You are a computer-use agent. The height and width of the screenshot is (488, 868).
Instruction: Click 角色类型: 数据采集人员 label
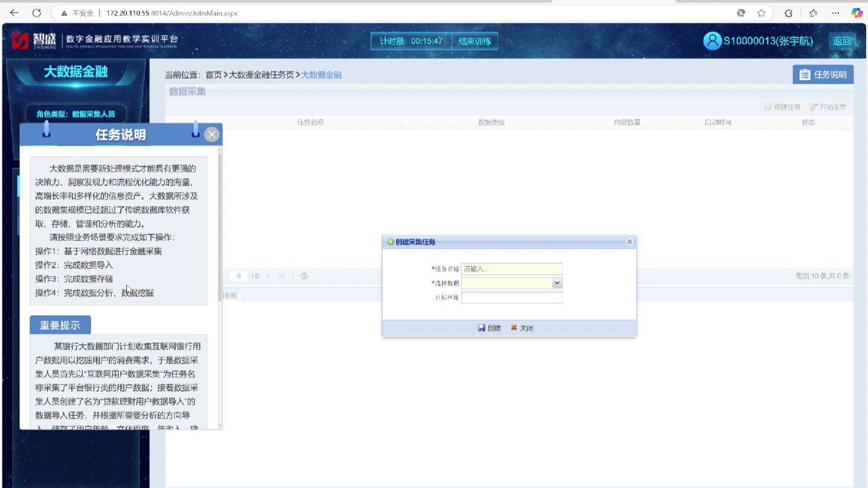76,114
